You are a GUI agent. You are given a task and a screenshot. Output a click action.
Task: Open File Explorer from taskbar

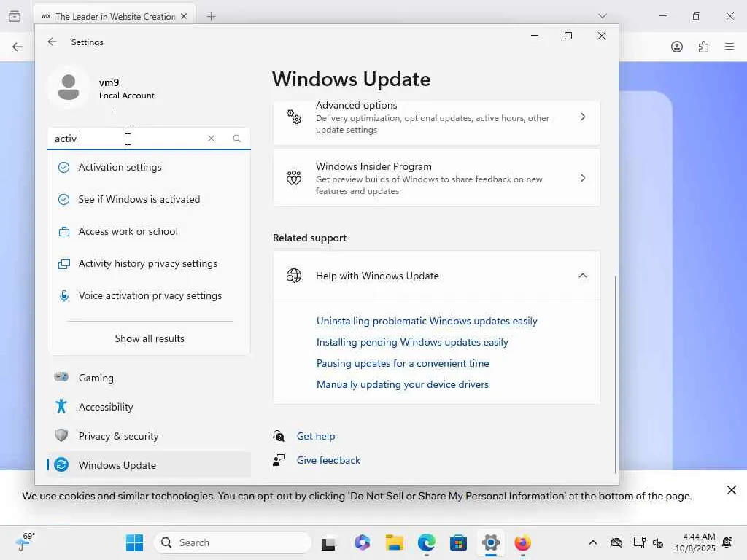[x=395, y=542]
